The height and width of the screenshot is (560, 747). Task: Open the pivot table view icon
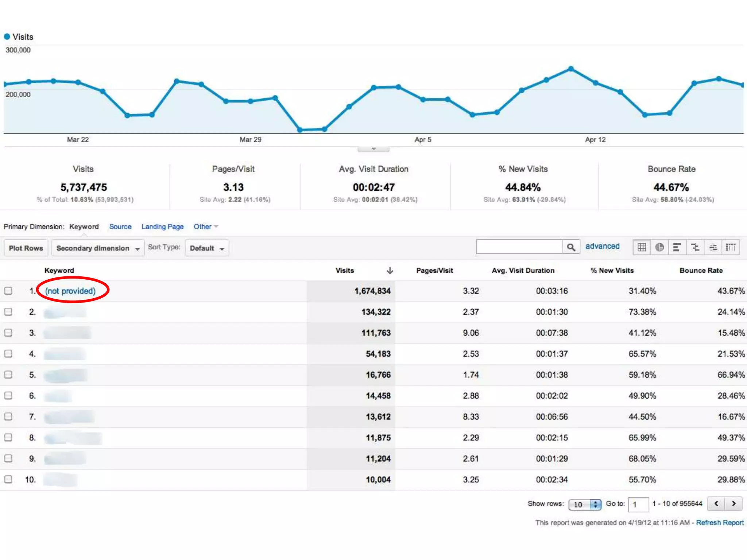click(x=731, y=248)
